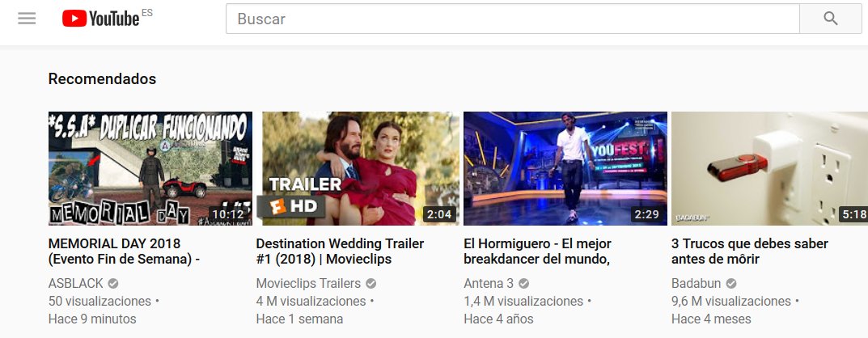Click the verified badge beside Badabun

[731, 284]
